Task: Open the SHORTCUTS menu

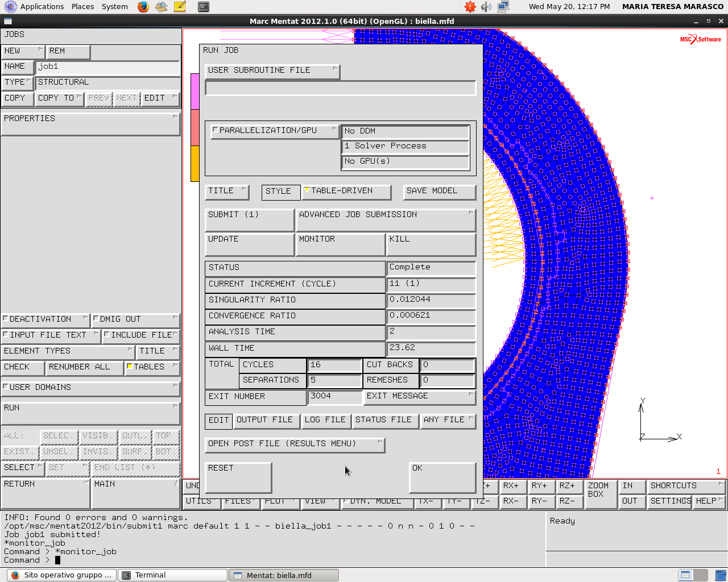Action: [686, 487]
